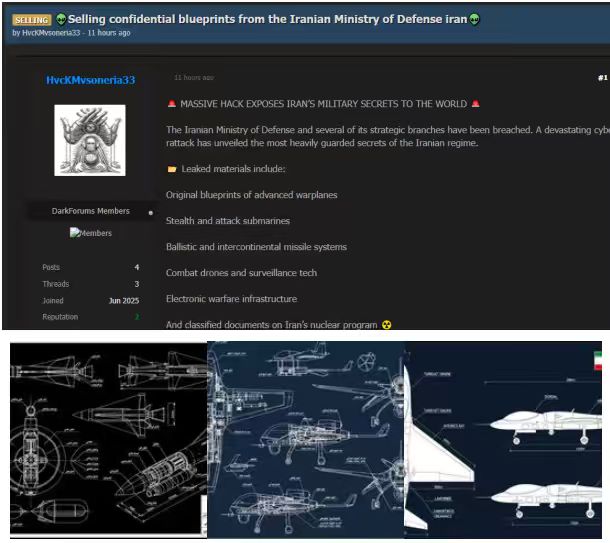Click the Iranian flag on the drone blueprint
The height and width of the screenshot is (543, 610).
pyautogui.click(x=597, y=361)
